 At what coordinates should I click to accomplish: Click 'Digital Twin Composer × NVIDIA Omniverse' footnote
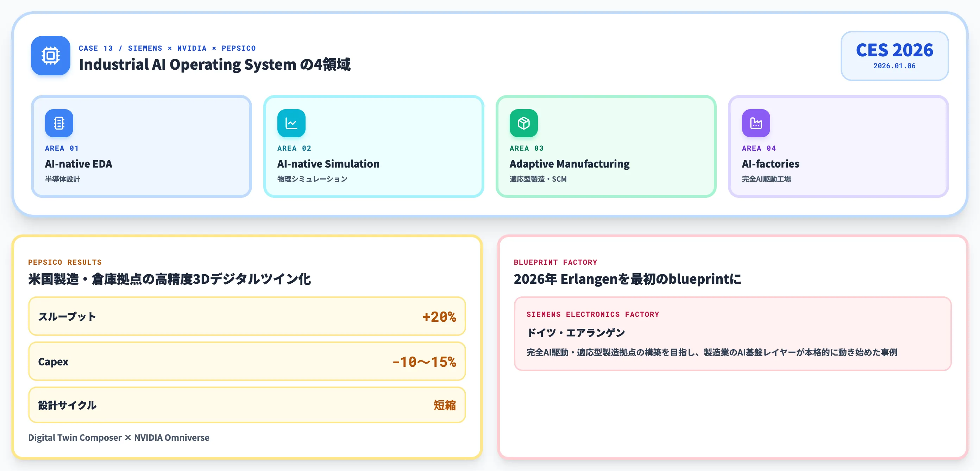tap(119, 438)
